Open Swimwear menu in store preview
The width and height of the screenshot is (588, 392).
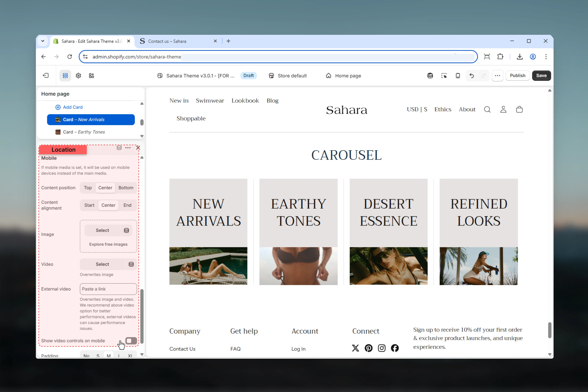tap(210, 100)
